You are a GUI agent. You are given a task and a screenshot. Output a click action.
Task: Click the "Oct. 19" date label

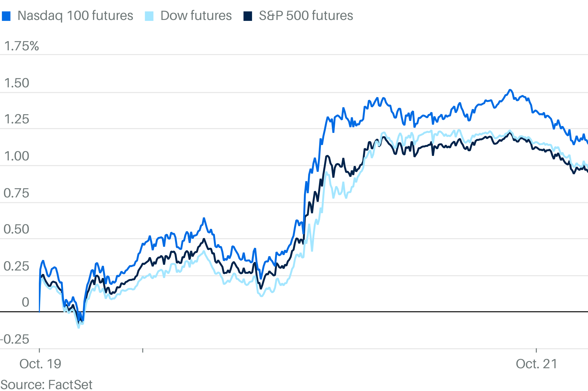tap(40, 364)
